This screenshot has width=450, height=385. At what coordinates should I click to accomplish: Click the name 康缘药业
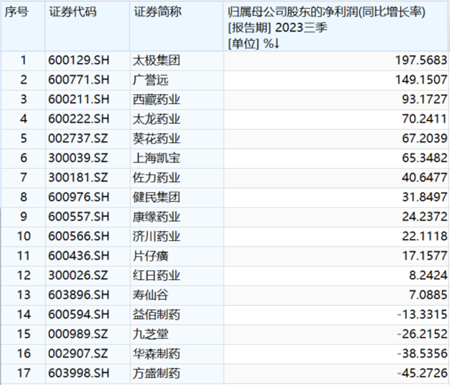156,217
